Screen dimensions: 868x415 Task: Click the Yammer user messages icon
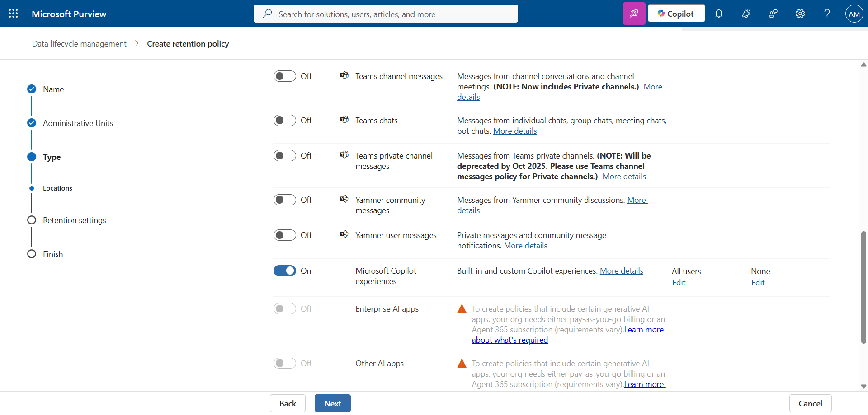coord(344,234)
